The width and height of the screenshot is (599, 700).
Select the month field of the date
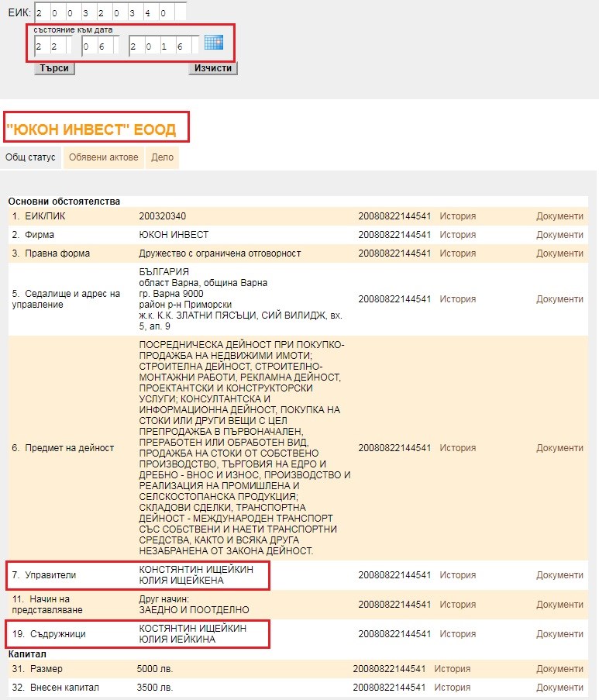(x=100, y=46)
